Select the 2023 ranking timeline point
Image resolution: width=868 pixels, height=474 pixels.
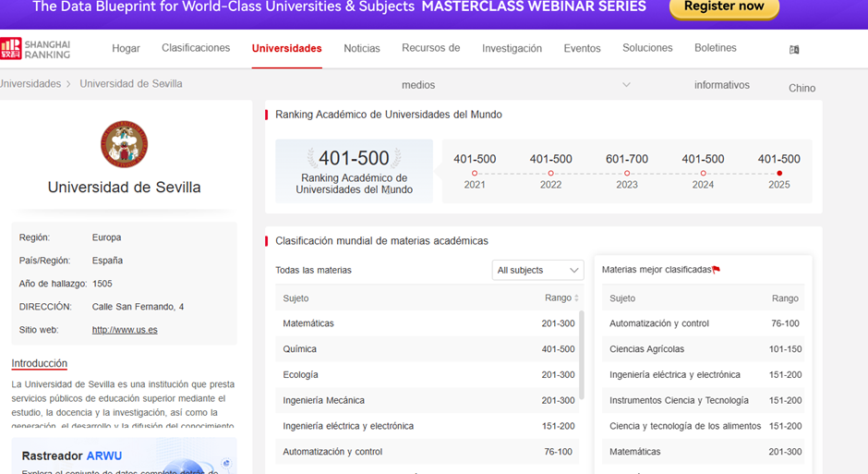click(x=627, y=174)
